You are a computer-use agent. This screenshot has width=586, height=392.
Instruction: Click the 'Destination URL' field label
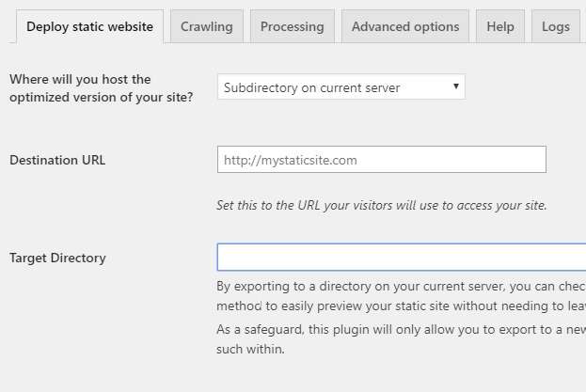click(x=57, y=160)
